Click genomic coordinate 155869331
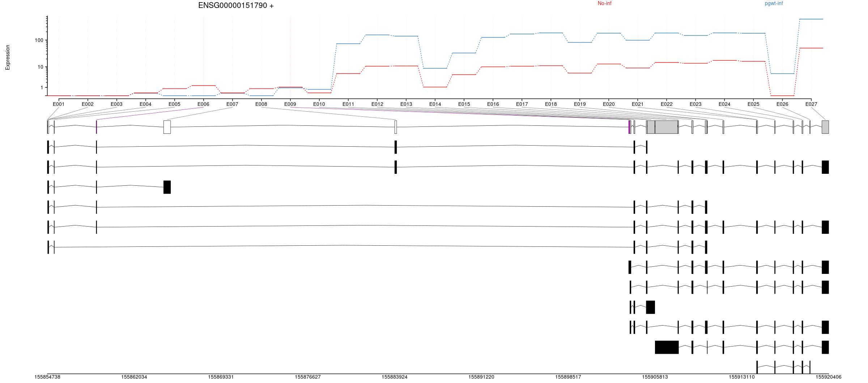The image size is (868, 383). pyautogui.click(x=221, y=377)
